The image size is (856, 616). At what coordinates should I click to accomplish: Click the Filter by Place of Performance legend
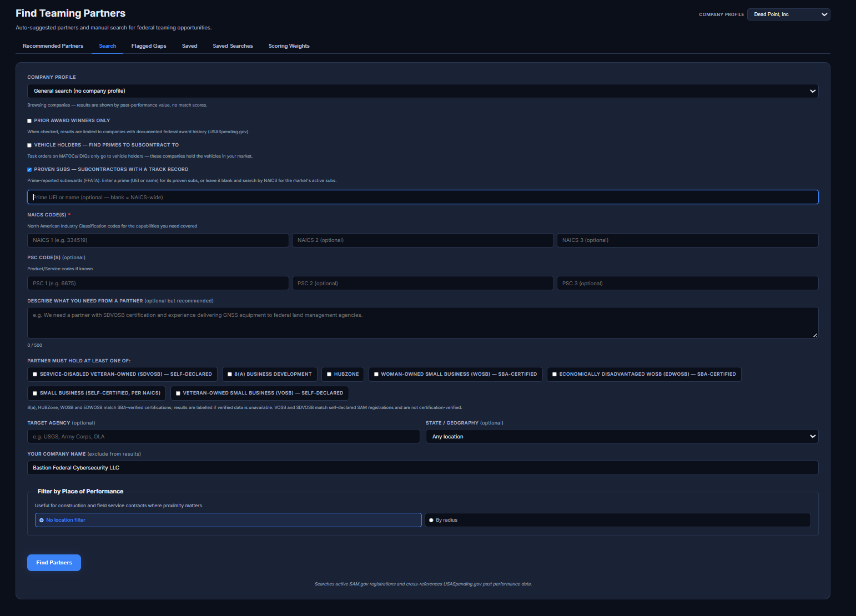coord(80,492)
